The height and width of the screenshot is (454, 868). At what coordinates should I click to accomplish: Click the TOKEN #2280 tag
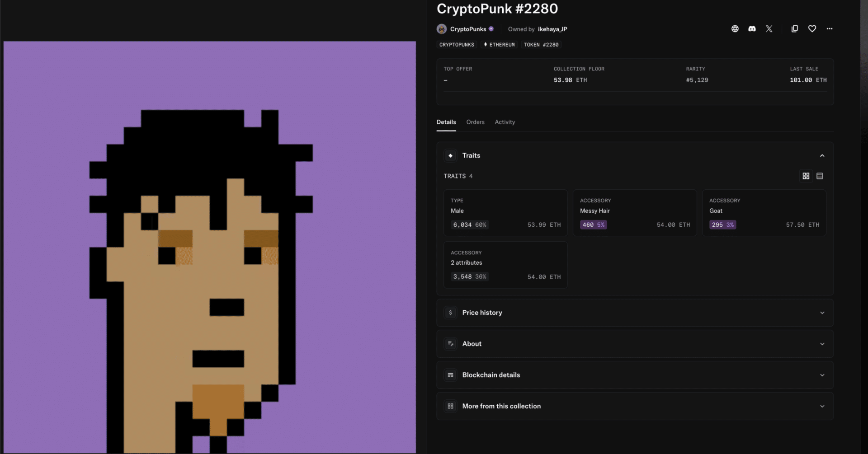541,45
